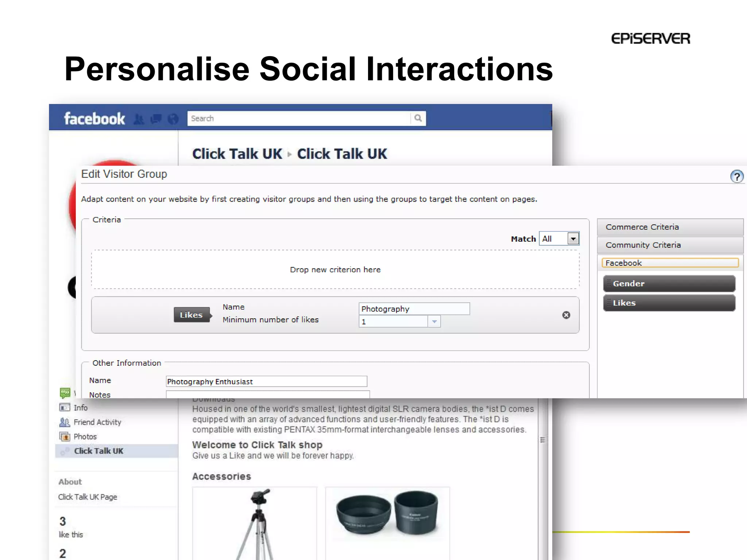
Task: Select the Gender criterion block
Action: (x=669, y=284)
